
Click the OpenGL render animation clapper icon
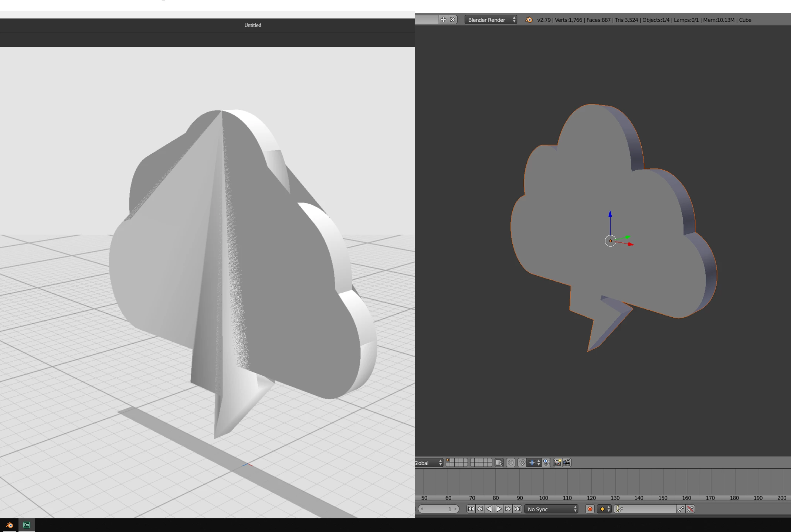(567, 463)
